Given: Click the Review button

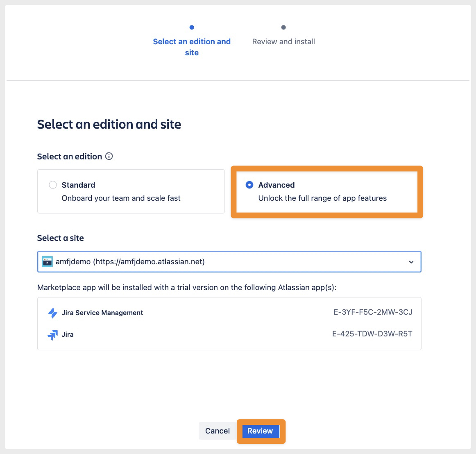Looking at the screenshot, I should [260, 431].
